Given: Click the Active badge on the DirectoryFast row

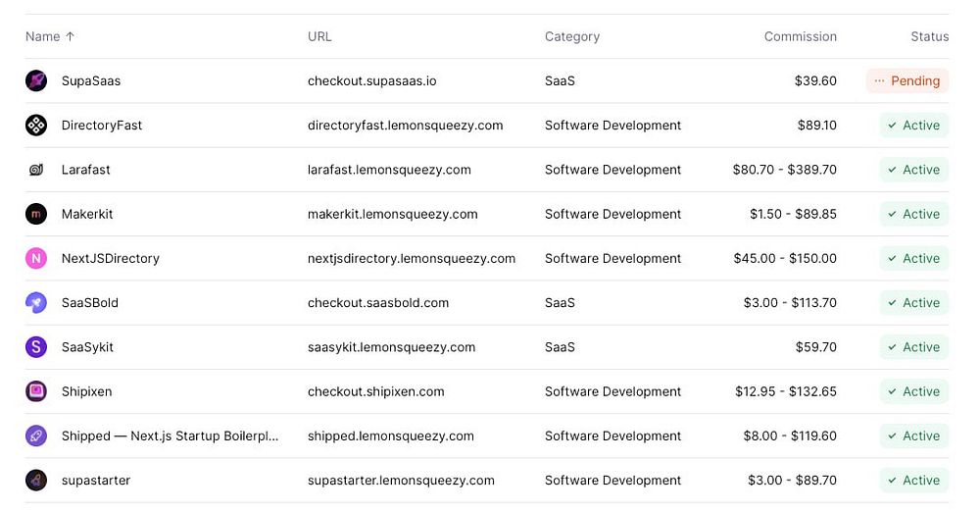Looking at the screenshot, I should (x=913, y=126).
